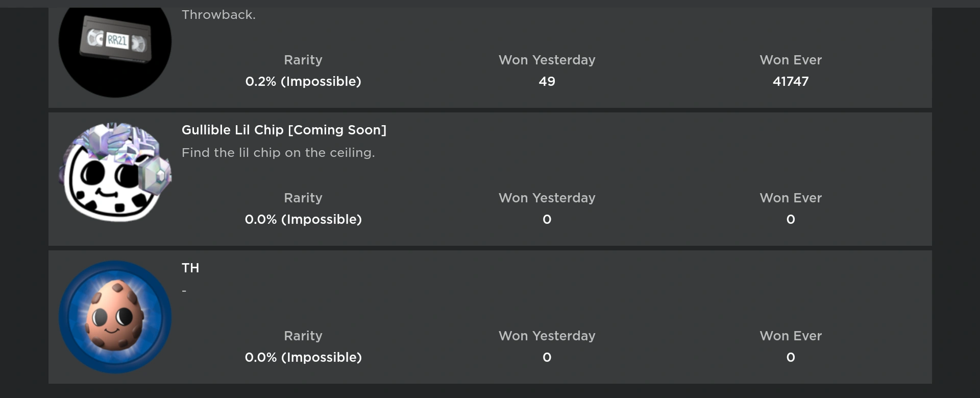Screen dimensions: 980x398
Task: Click the Won Yesterday count of 49
Action: [x=547, y=81]
